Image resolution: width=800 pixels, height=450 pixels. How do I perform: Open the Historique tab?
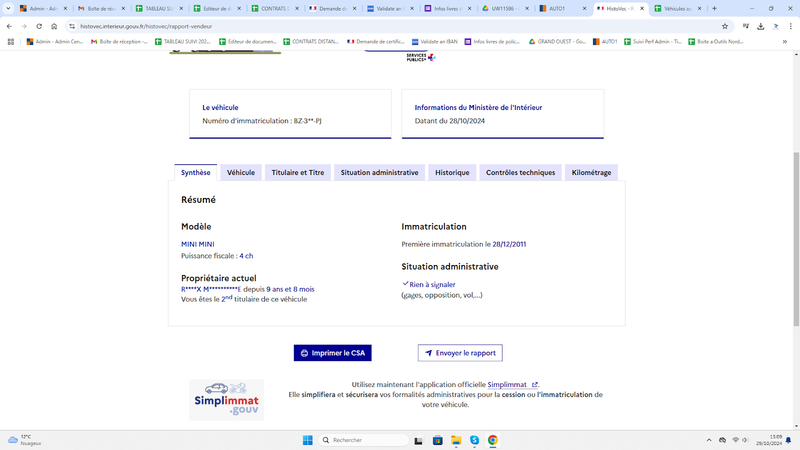(452, 172)
